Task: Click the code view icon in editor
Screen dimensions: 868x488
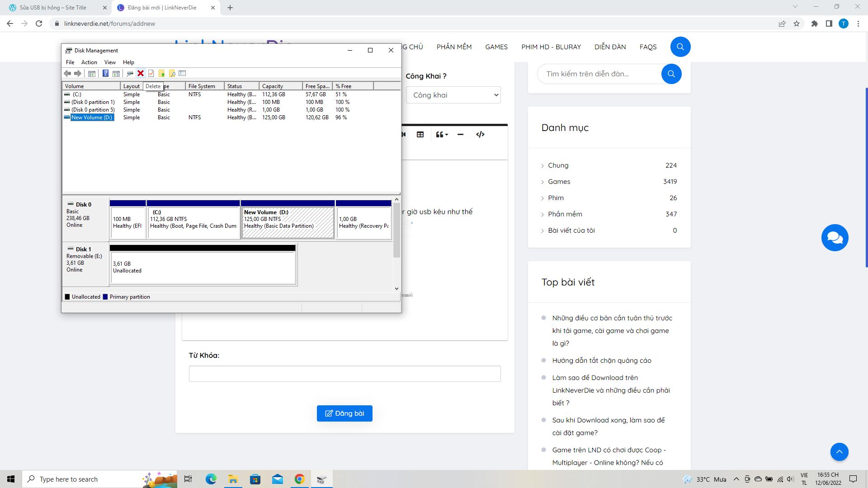Action: 480,134
